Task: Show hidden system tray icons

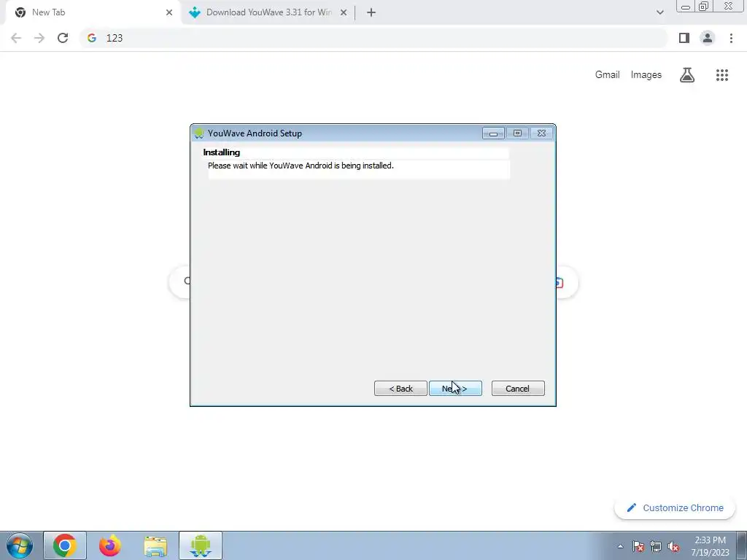Action: tap(620, 546)
